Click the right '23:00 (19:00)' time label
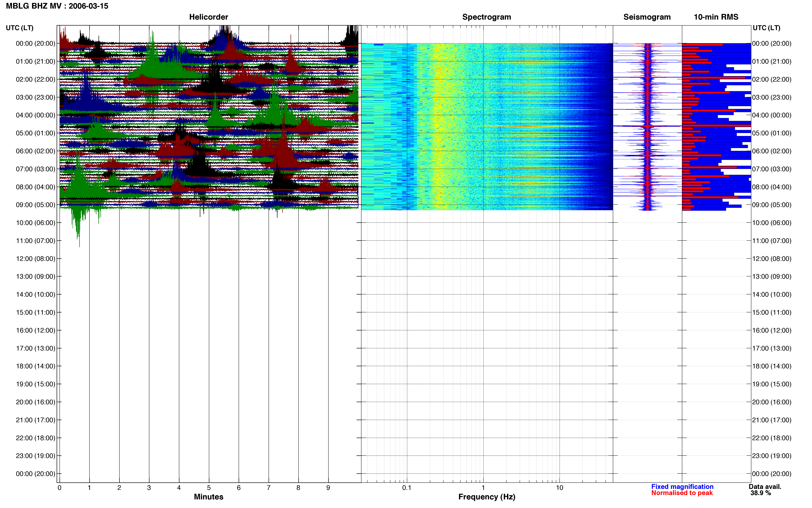Image resolution: width=812 pixels, height=508 pixels. (x=772, y=456)
